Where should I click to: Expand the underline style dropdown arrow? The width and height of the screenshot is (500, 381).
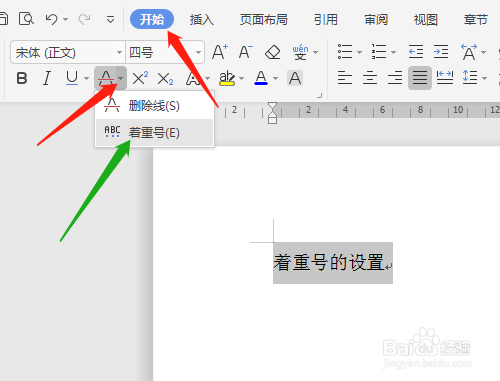pyautogui.click(x=86, y=79)
